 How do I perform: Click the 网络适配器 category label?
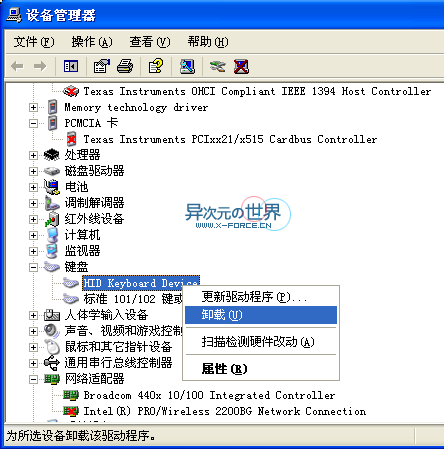pos(94,379)
